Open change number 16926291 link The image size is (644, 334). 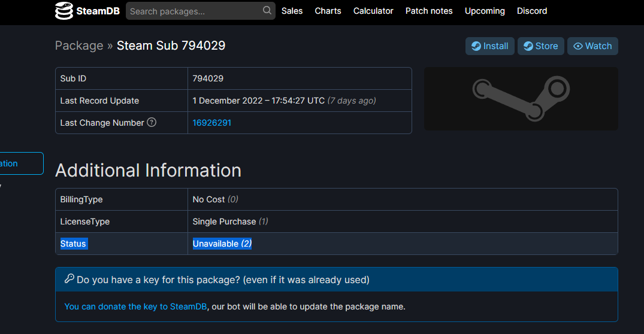212,123
